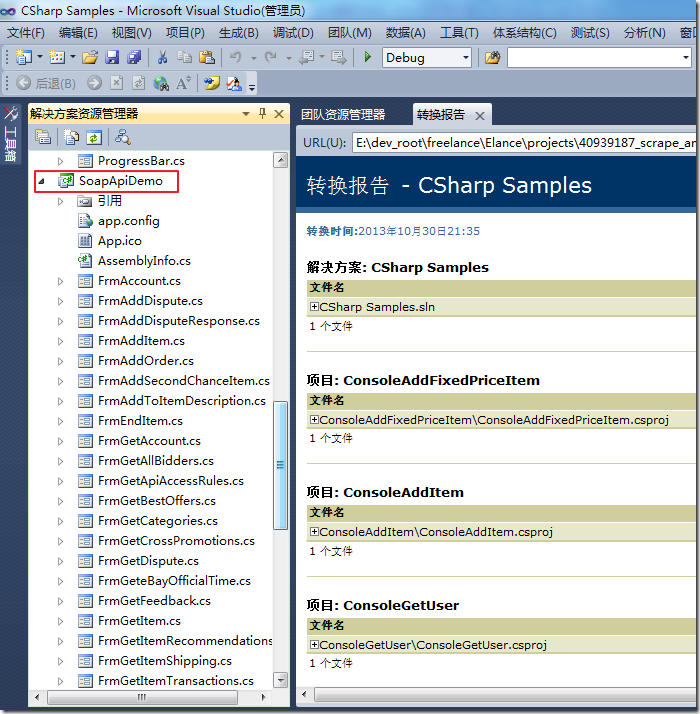This screenshot has height=714, width=700.
Task: Expand ConsoleAddFixedPriceItem.csproj report entry
Action: point(314,419)
